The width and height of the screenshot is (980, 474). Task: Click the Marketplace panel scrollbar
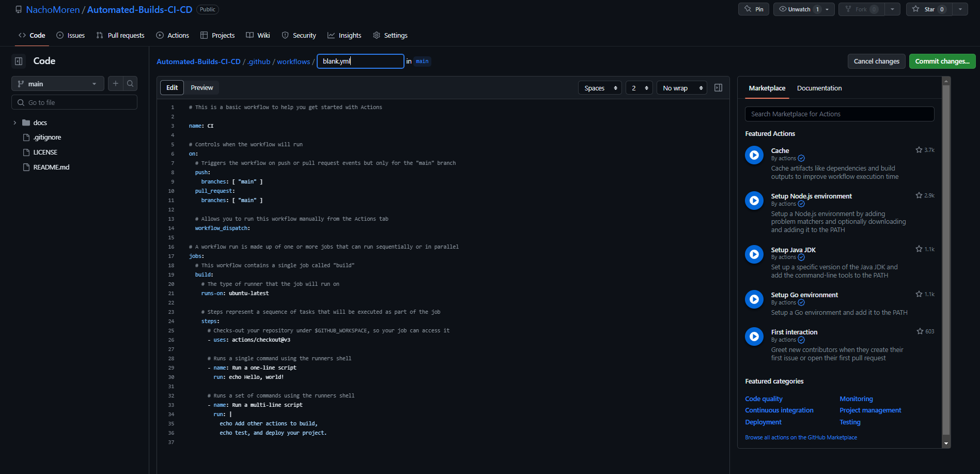click(946, 261)
